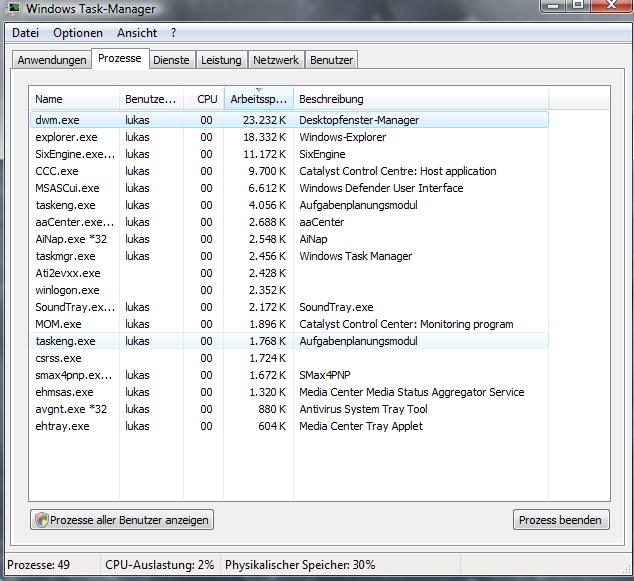Screen dimensions: 634x581
Task: Open the Optionen menu
Action: pos(78,33)
